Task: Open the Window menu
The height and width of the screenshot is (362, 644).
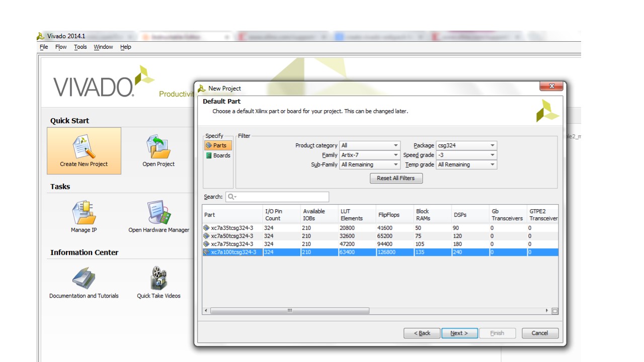Action: (103, 47)
